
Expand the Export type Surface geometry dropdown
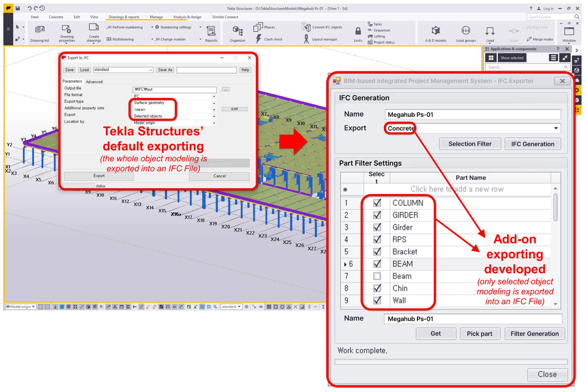coord(214,103)
